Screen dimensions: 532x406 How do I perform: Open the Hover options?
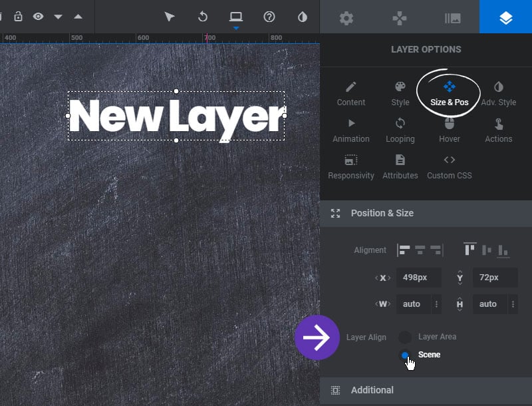(450, 130)
